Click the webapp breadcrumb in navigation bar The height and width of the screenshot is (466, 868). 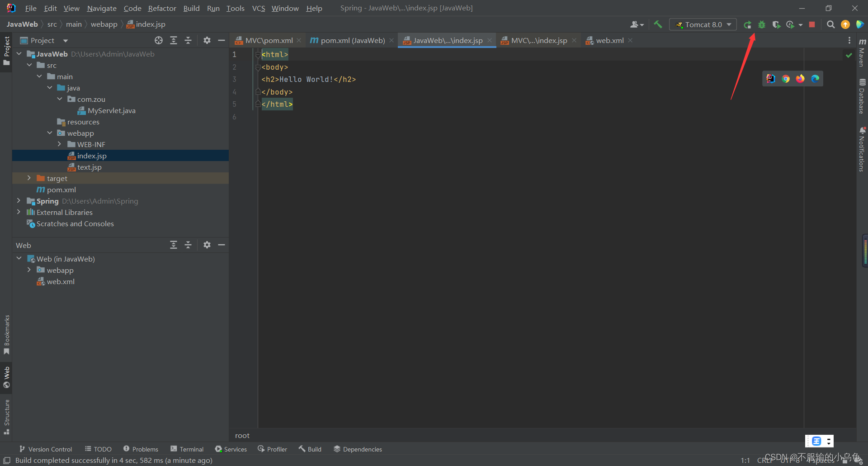(104, 24)
